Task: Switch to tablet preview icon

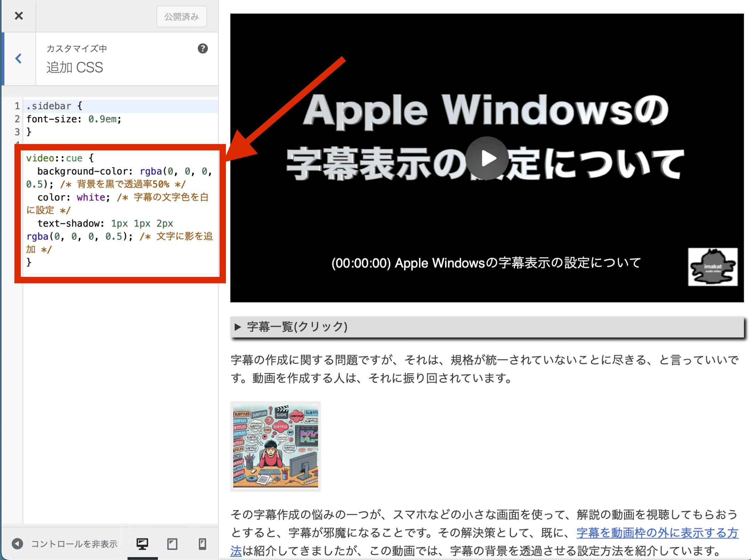Action: tap(172, 544)
